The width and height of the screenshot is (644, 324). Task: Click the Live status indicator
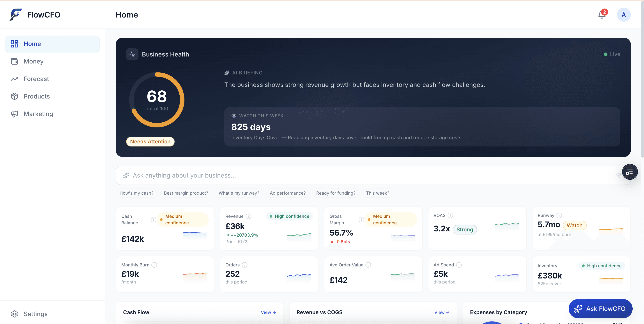tap(612, 54)
